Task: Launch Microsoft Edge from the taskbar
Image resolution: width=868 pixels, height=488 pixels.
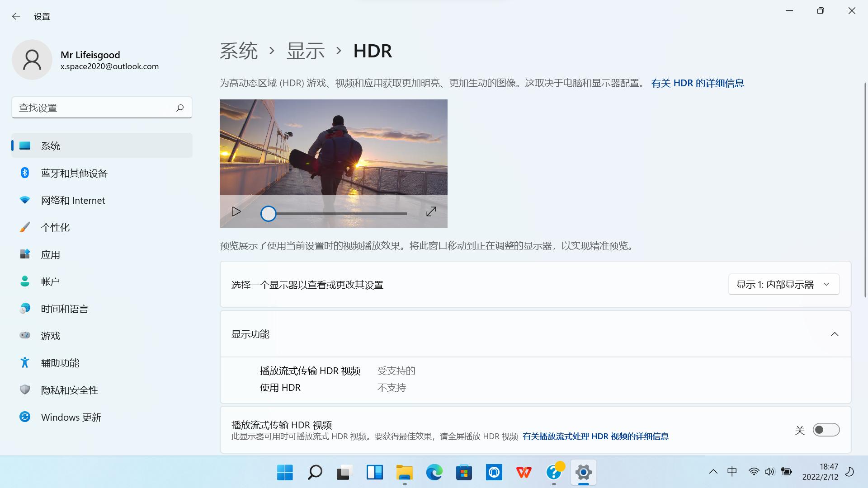Action: (x=434, y=473)
